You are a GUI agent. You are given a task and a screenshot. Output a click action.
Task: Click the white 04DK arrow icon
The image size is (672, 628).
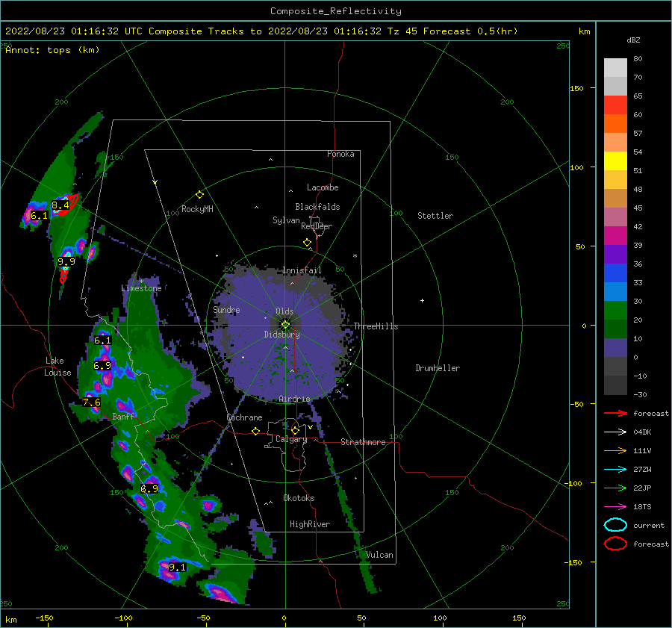coord(615,432)
